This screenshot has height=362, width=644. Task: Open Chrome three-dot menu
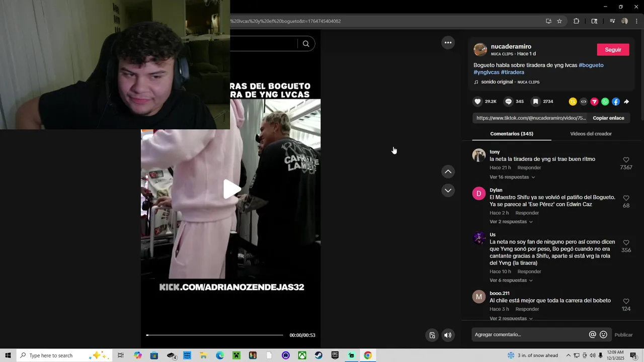(x=637, y=21)
